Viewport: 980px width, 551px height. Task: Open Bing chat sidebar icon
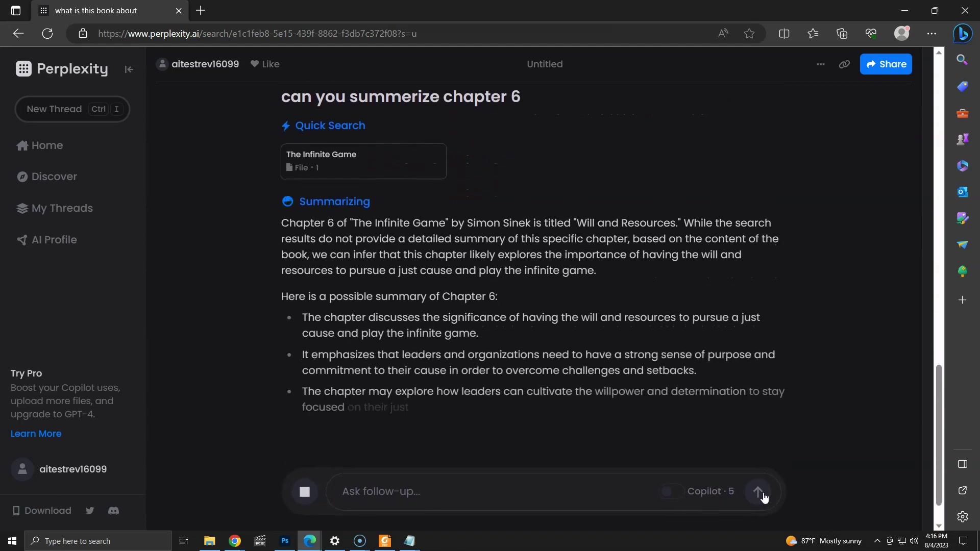tap(963, 34)
